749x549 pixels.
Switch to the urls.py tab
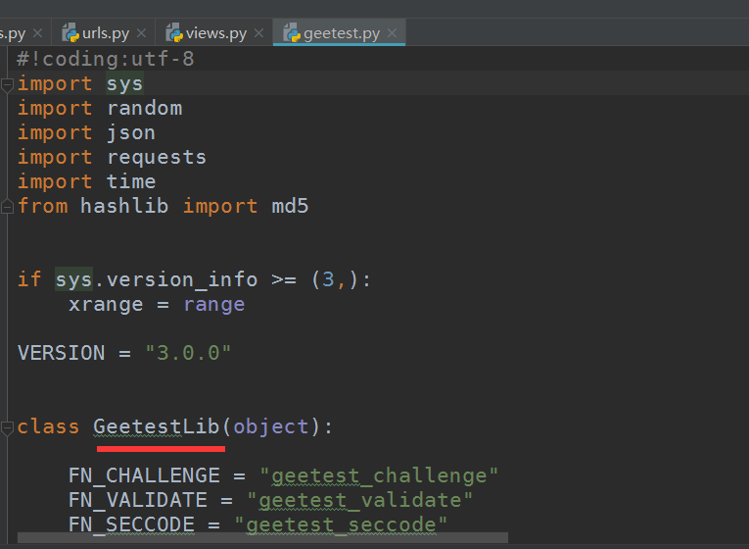coord(105,33)
